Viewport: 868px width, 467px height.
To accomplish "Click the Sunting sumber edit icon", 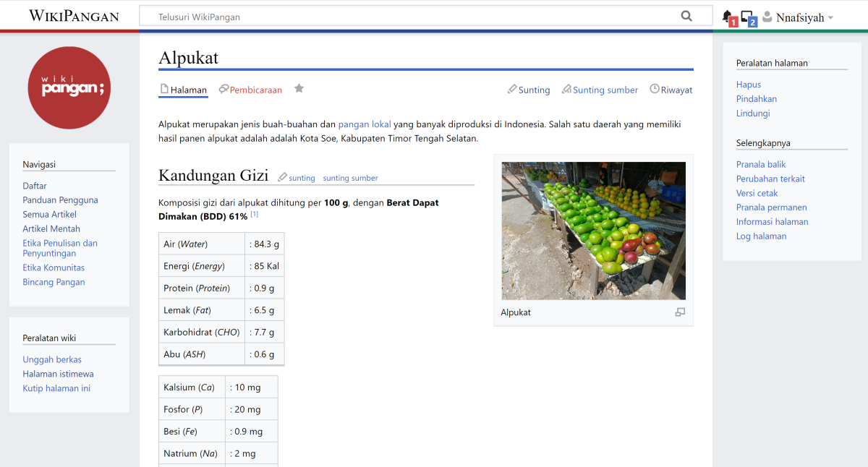I will [x=566, y=90].
